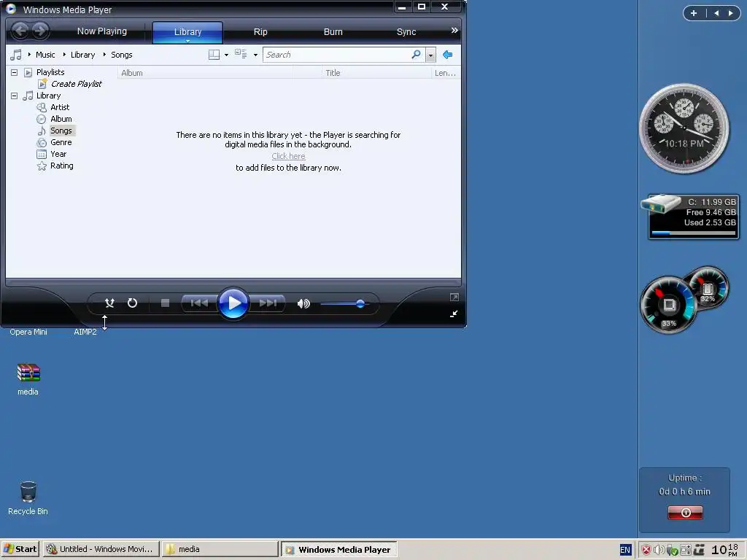This screenshot has width=747, height=560.
Task: Click the red shield security tray icon
Action: click(x=646, y=550)
